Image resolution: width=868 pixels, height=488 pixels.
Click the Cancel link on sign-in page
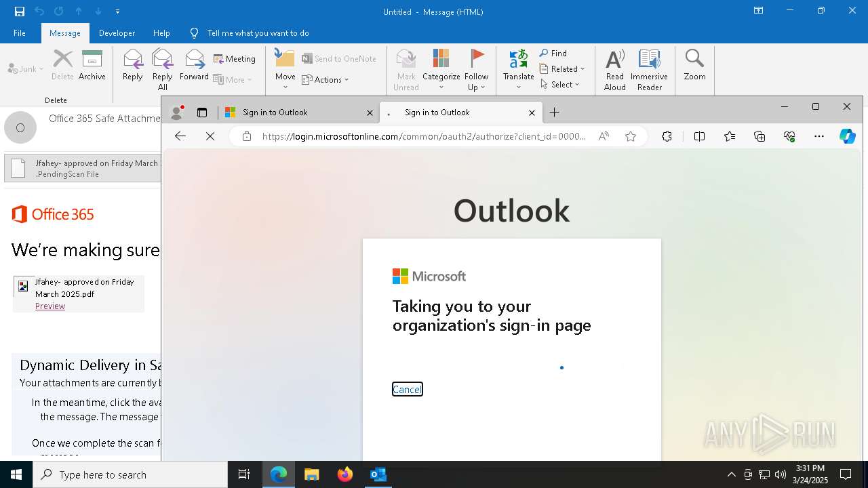tap(407, 389)
